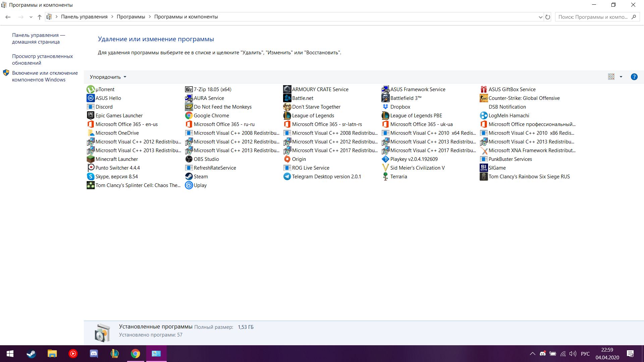Viewport: 644px width, 362px height.
Task: Click the Origin program icon
Action: point(287,159)
